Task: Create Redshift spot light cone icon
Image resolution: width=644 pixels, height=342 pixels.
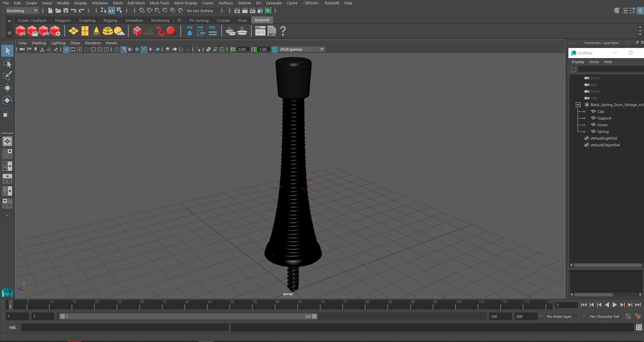Action: pyautogui.click(x=96, y=31)
